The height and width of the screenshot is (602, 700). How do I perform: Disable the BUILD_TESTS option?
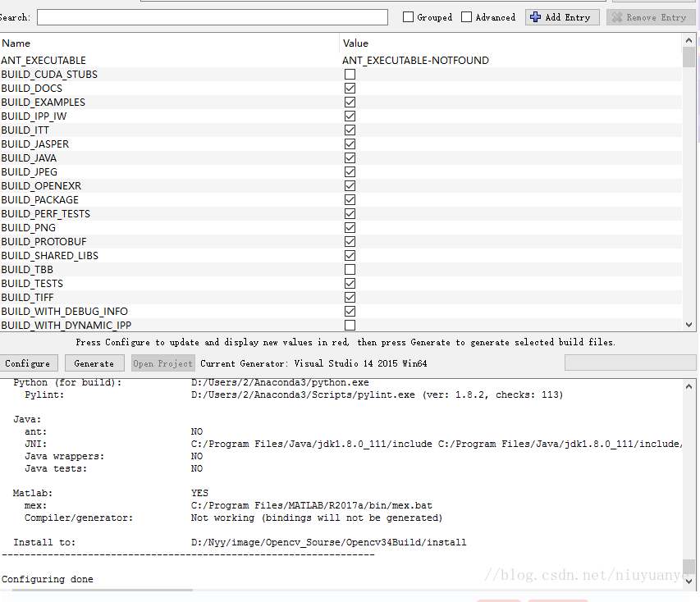point(350,283)
